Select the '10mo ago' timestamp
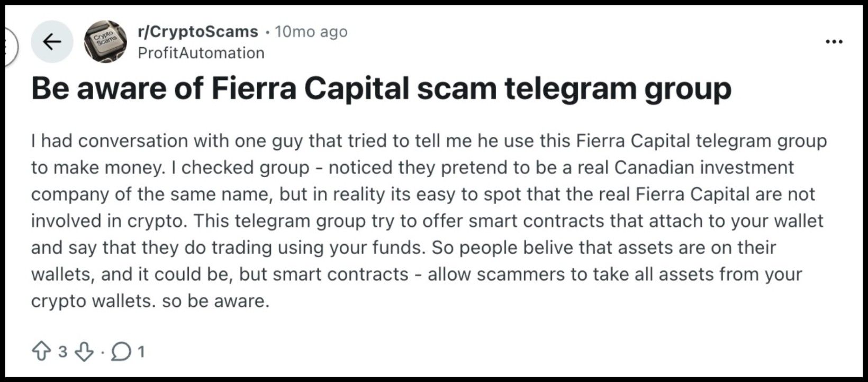The width and height of the screenshot is (868, 382). click(310, 31)
